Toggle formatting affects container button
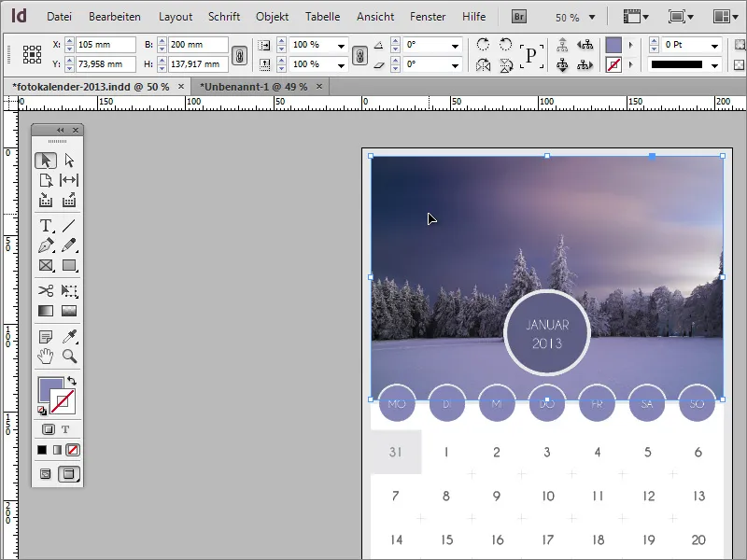The width and height of the screenshot is (747, 560). click(49, 429)
